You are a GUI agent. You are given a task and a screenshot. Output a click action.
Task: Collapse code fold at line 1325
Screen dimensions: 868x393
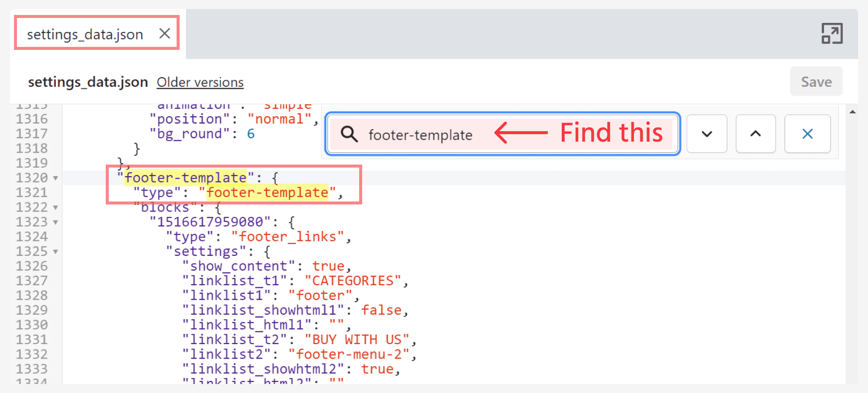pos(55,251)
